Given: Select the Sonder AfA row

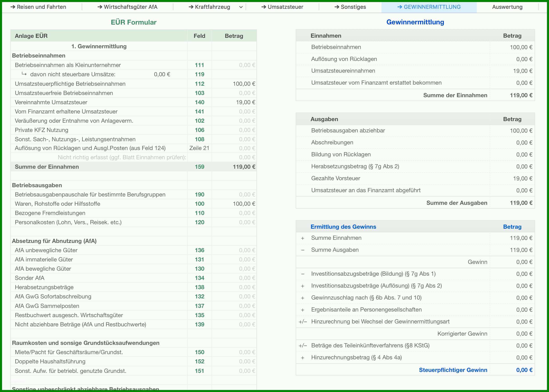Looking at the screenshot, I should pyautogui.click(x=134, y=278).
